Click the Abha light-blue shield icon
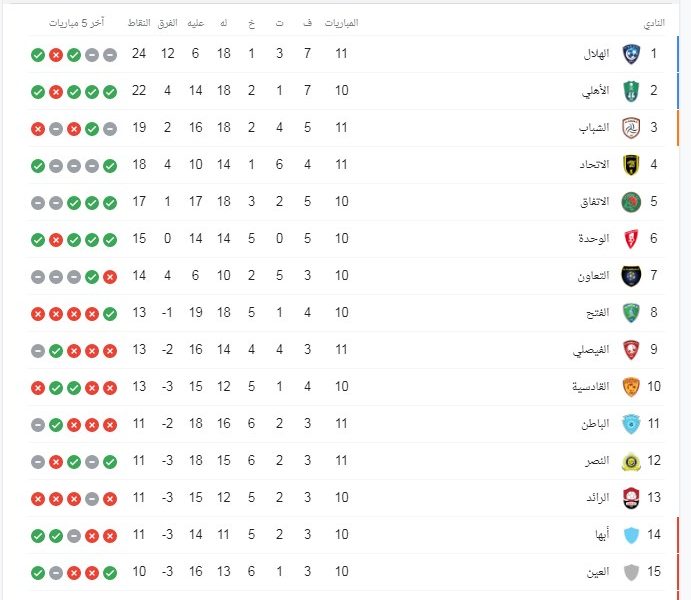 [631, 535]
